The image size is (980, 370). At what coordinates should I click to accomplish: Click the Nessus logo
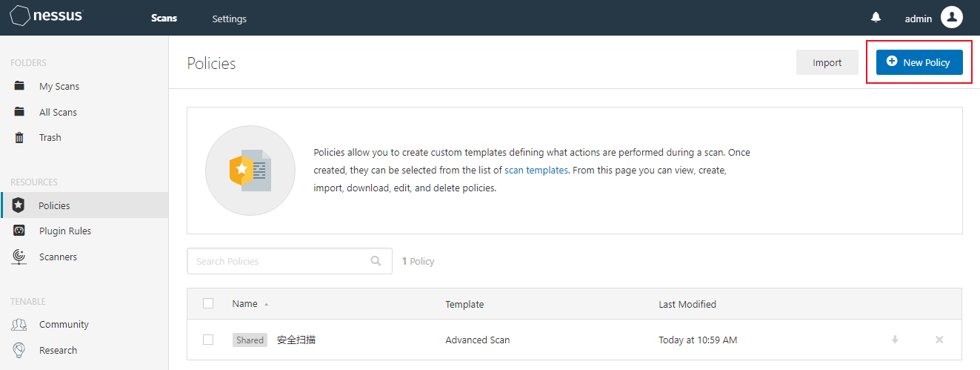coord(47,16)
